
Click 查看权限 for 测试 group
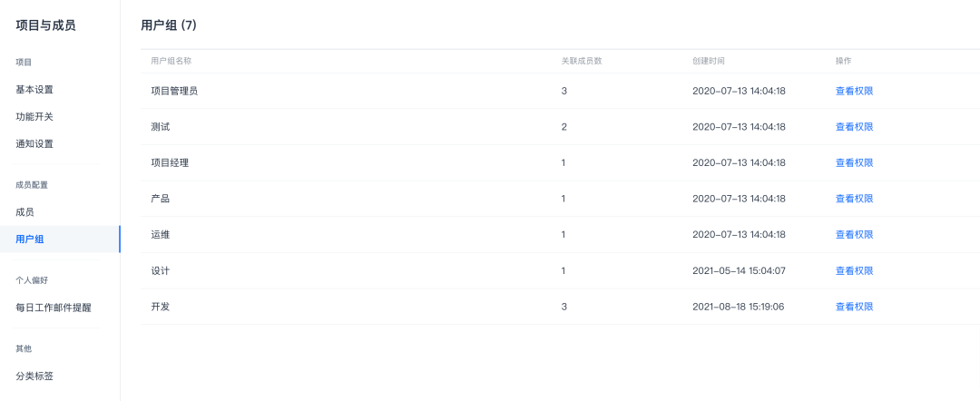pos(854,127)
